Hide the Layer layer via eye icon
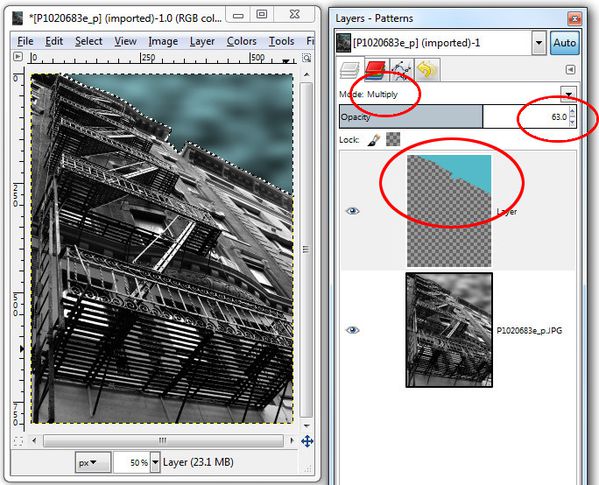The height and width of the screenshot is (485, 599). [352, 211]
